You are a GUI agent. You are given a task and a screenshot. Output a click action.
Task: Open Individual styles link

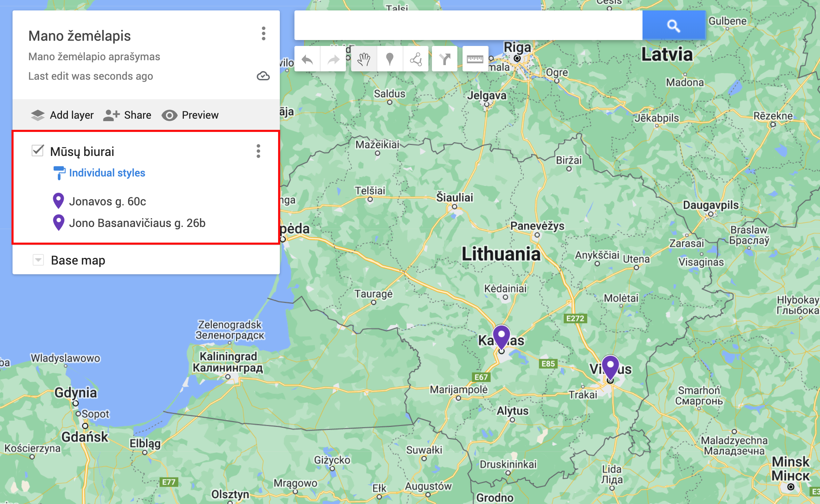coord(107,173)
